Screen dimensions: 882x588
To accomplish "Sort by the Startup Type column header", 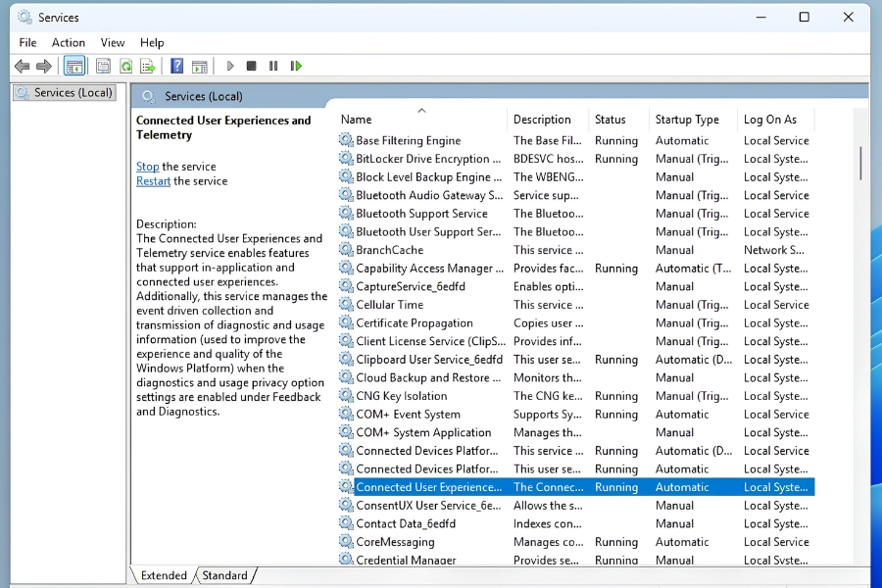I will pyautogui.click(x=693, y=120).
